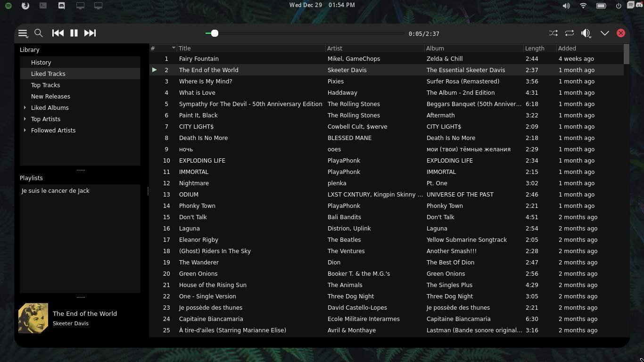
Task: Click the album Zelda & Chill
Action: 445,59
